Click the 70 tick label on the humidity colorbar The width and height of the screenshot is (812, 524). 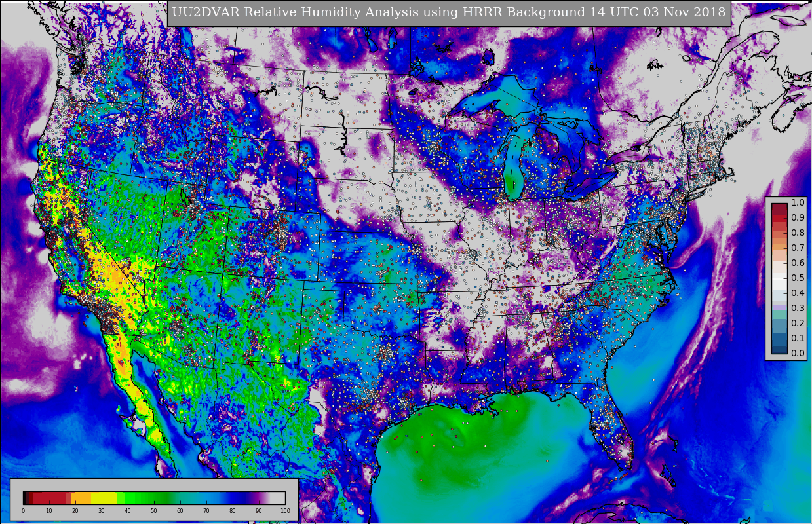pyautogui.click(x=206, y=511)
